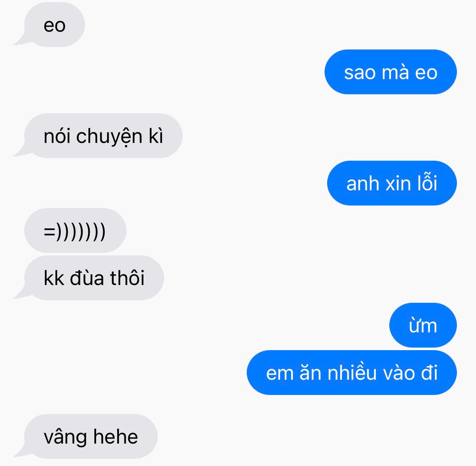The width and height of the screenshot is (476, 466).
Task: Select the short blue reply "ừm"
Action: click(x=423, y=325)
